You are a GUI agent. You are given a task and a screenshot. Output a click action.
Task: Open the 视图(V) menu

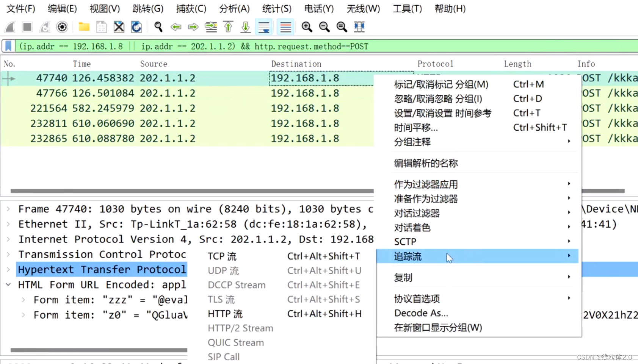click(x=105, y=8)
